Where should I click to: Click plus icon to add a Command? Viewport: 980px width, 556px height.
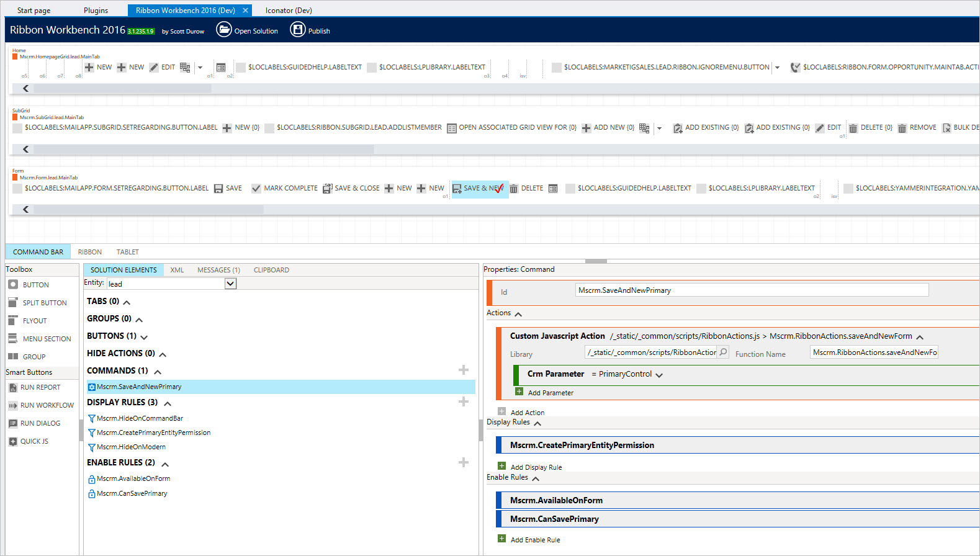[463, 370]
